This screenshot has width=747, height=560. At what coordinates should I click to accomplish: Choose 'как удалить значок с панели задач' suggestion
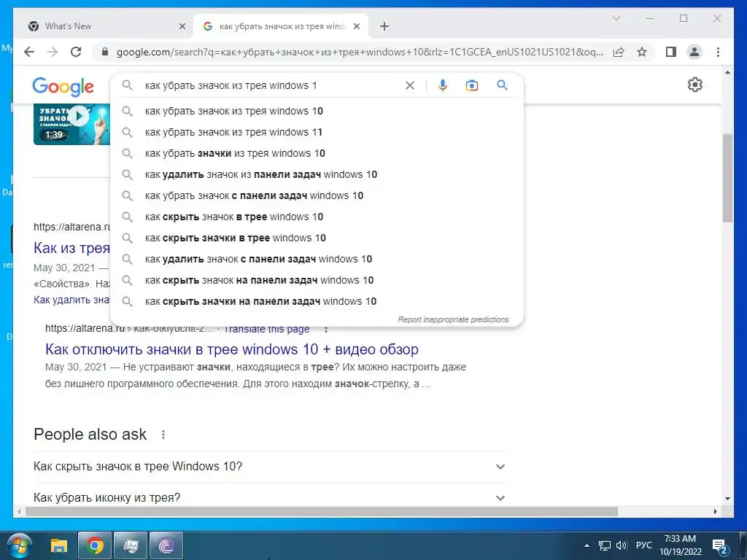(317, 259)
